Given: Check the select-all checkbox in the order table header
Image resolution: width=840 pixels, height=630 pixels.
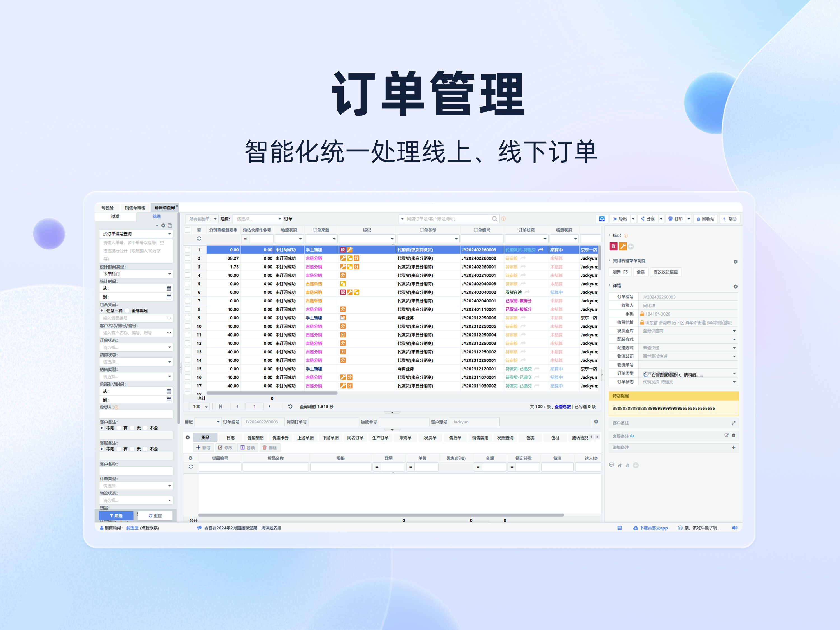Looking at the screenshot, I should [187, 230].
